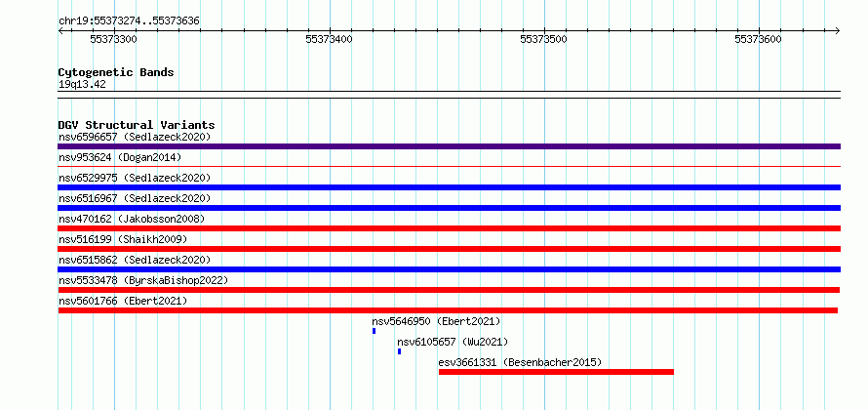
Task: Click the nsv6105657 (Wu2021) label
Action: click(453, 342)
